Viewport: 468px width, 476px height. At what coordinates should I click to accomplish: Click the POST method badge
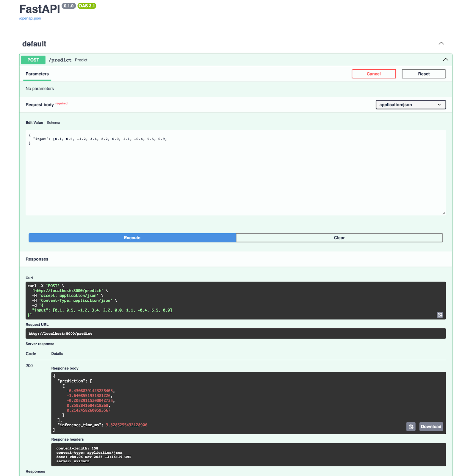[33, 60]
